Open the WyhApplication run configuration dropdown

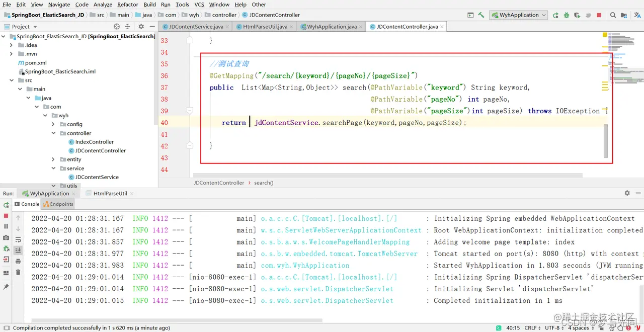tap(519, 15)
